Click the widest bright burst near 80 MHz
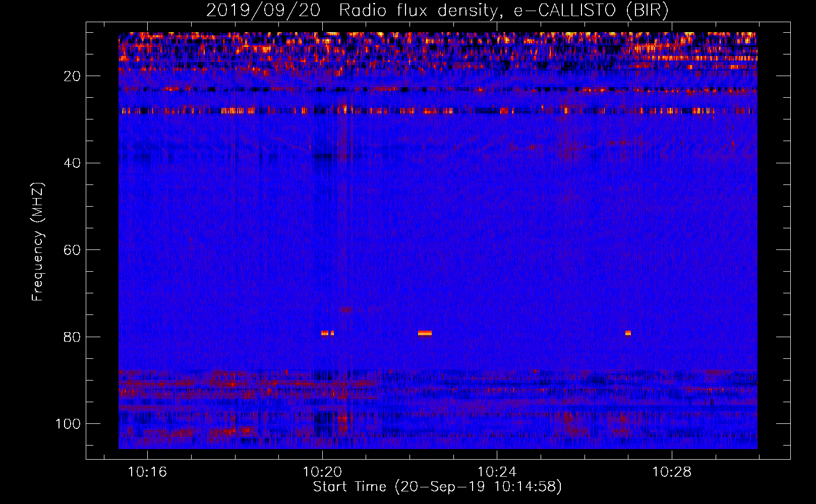This screenshot has width=816, height=504. pos(425,333)
